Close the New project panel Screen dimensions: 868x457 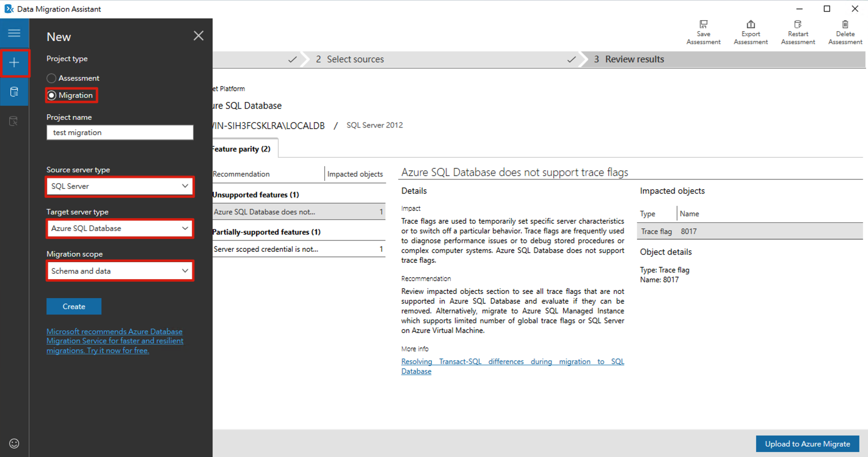(x=199, y=36)
